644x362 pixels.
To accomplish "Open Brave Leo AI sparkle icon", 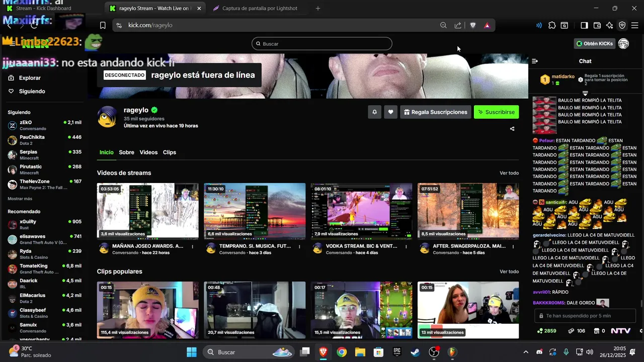I will coord(610,25).
